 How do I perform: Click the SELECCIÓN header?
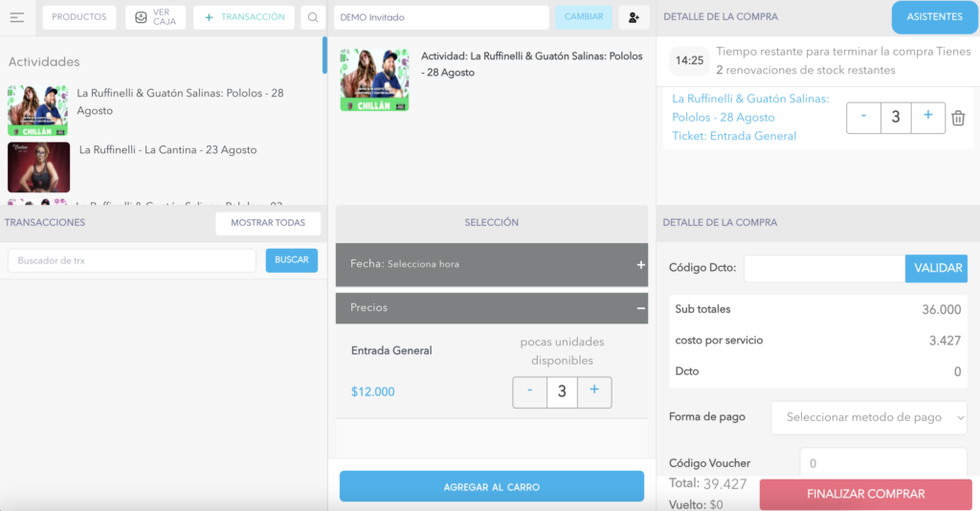[491, 223]
